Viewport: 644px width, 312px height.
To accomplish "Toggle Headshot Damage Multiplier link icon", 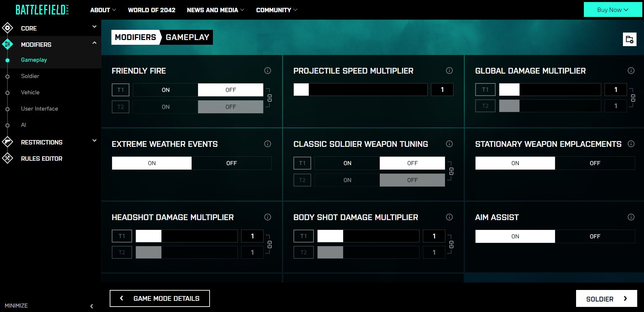I will [x=269, y=245].
